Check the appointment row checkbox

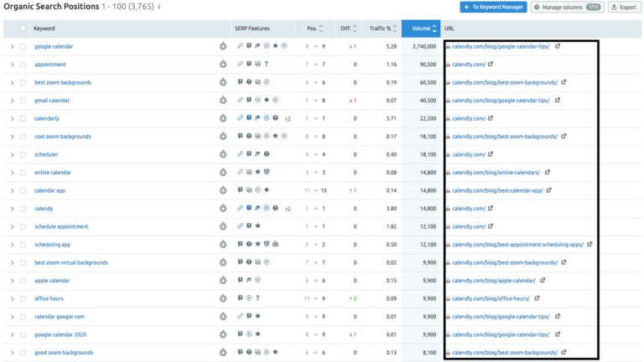point(23,65)
